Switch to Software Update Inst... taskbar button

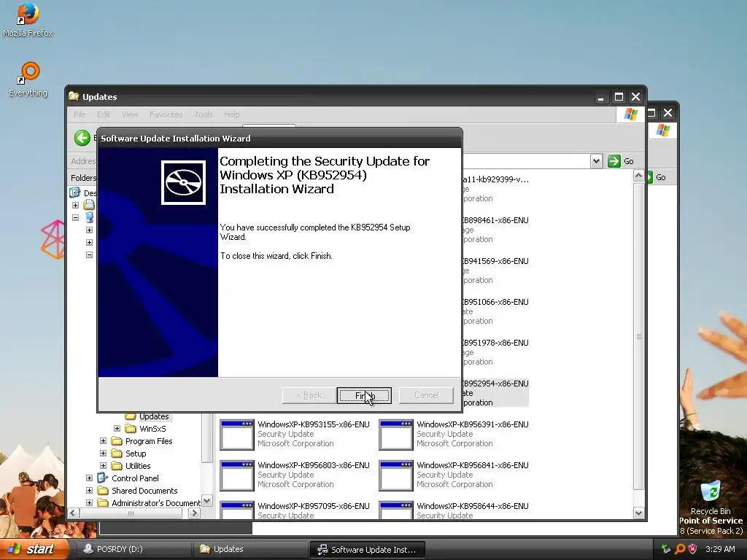(368, 550)
